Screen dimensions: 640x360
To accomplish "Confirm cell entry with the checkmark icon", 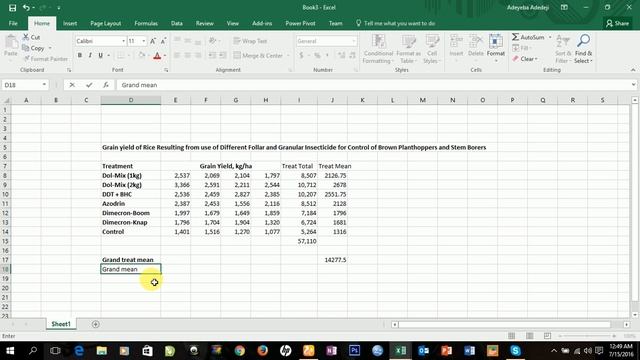I will (89, 85).
